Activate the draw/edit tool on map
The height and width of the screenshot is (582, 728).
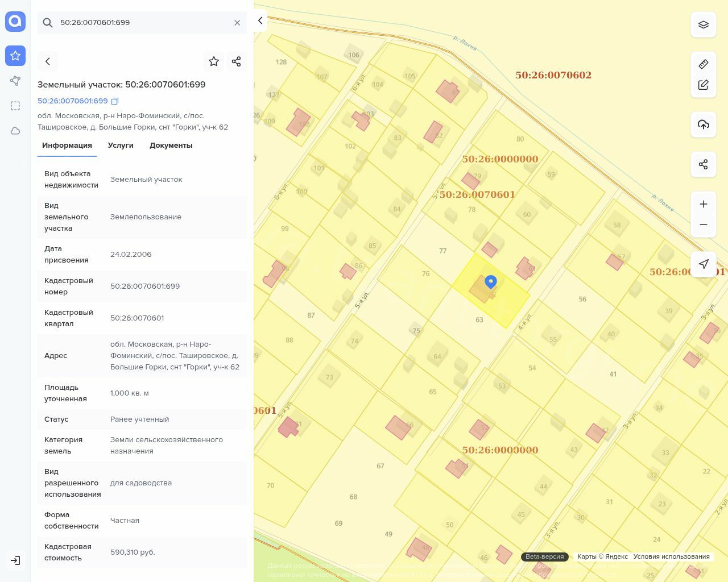tap(704, 85)
